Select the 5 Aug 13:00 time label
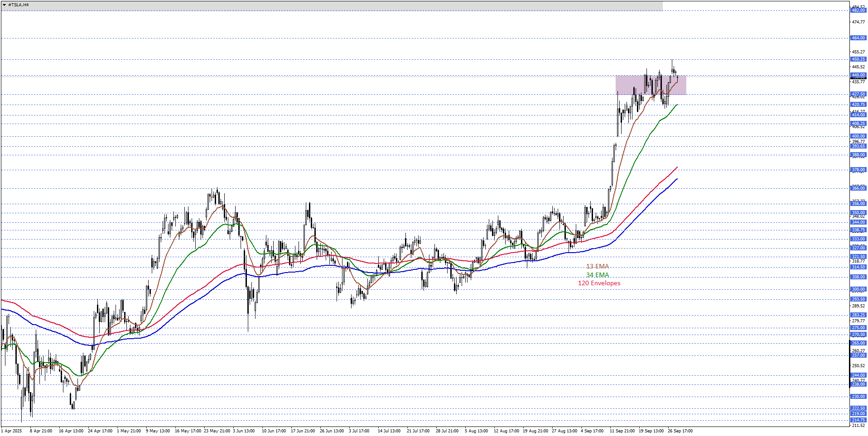The height and width of the screenshot is (436, 868). (x=476, y=431)
